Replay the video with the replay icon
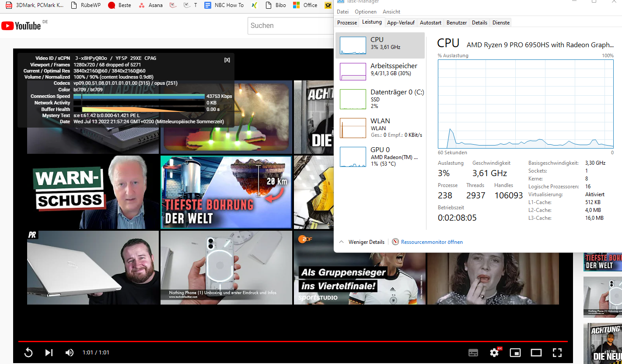622x364 pixels. 28,353
